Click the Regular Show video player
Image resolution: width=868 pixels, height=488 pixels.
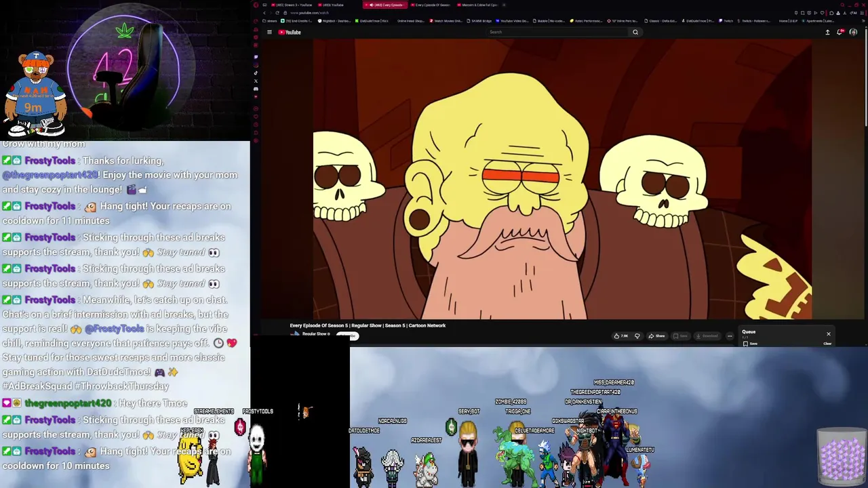(x=562, y=179)
